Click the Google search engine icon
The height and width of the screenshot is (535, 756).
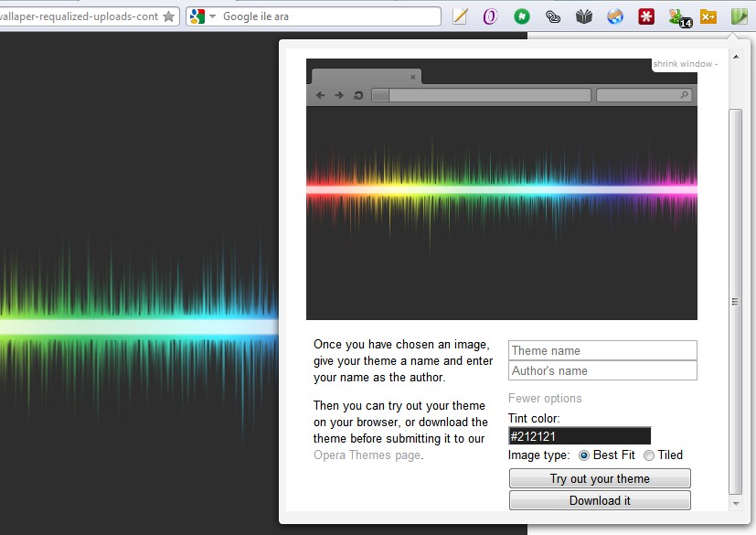pos(197,16)
